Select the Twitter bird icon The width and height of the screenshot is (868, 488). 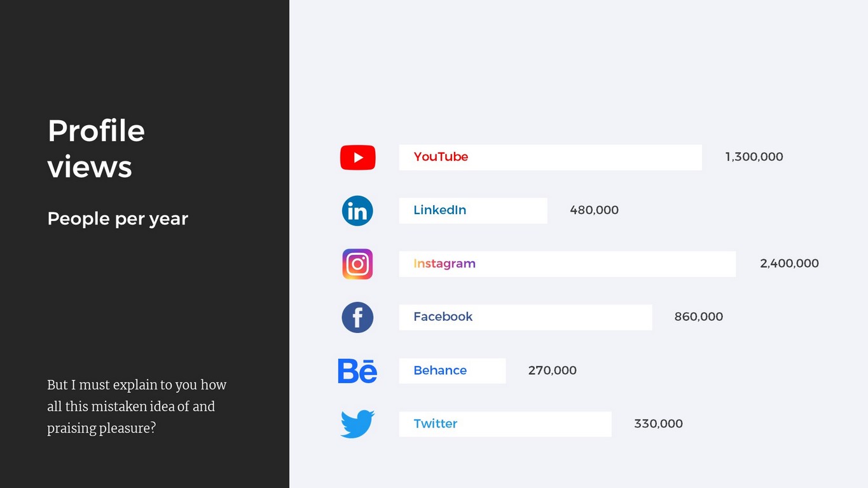tap(357, 424)
